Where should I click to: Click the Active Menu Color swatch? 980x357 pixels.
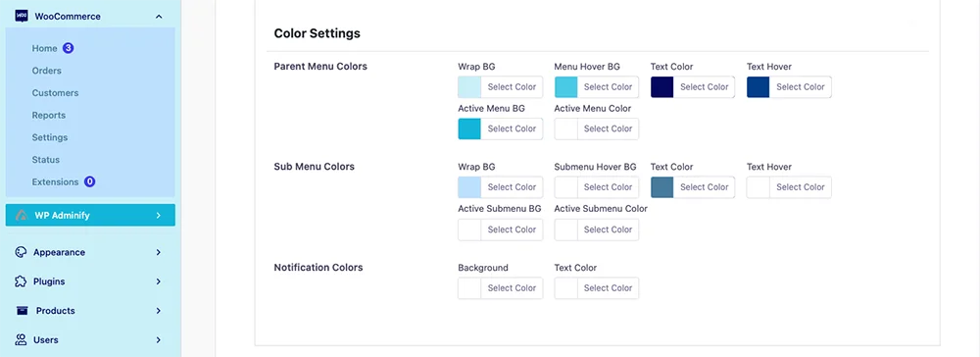click(565, 128)
